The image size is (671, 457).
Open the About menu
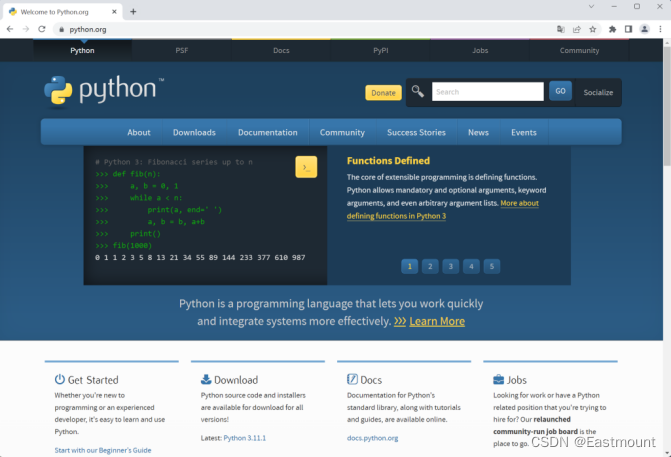tap(139, 133)
